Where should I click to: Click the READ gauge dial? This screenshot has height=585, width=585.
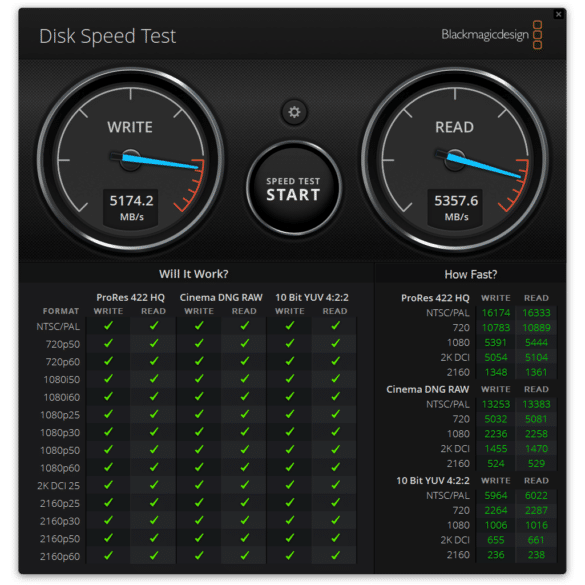point(455,160)
